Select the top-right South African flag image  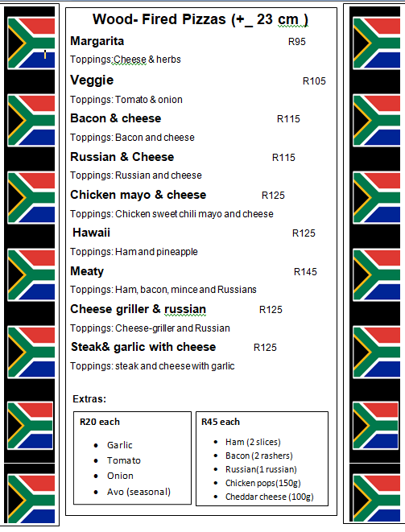tap(377, 43)
